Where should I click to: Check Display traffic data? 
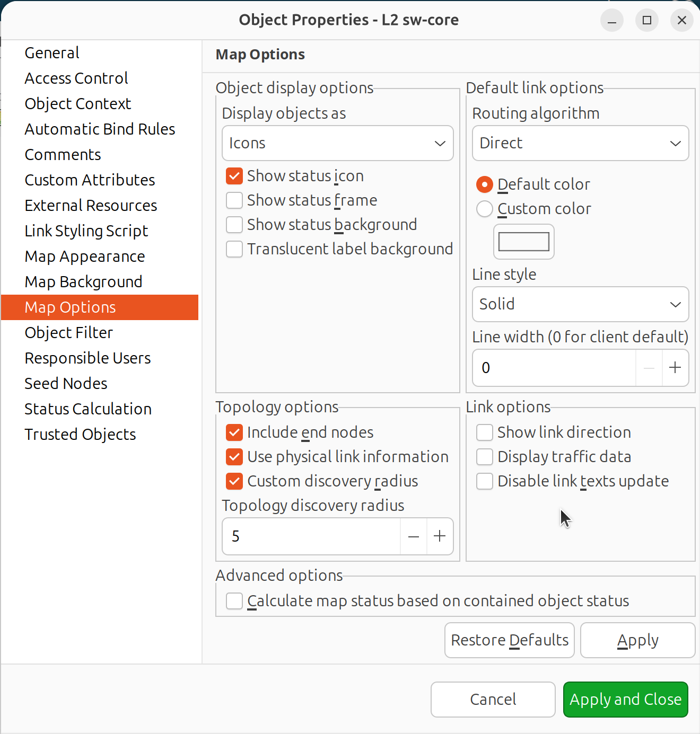click(x=484, y=457)
